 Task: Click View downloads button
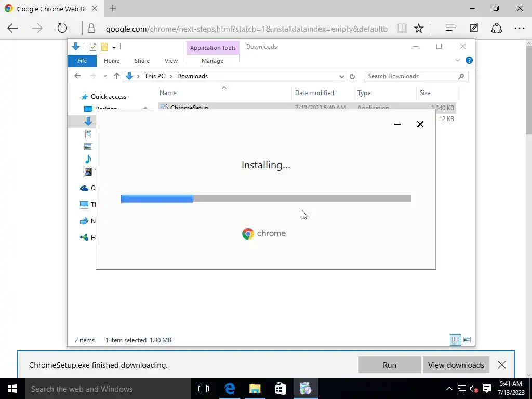click(456, 365)
